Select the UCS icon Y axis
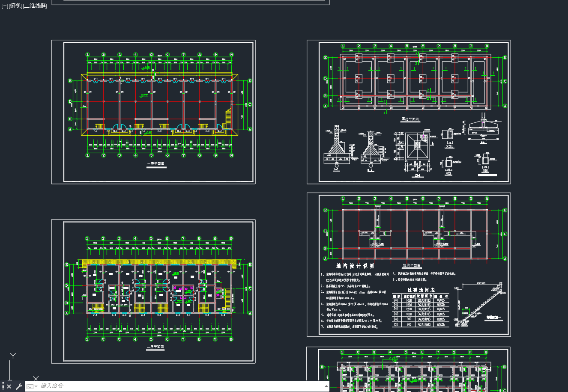Screen dimensions: 568x392 [x=13, y=356]
